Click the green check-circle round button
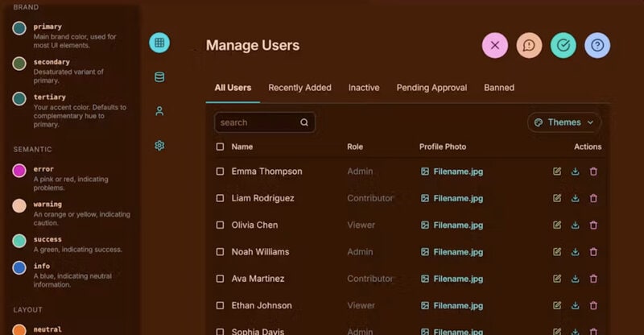 tap(563, 45)
